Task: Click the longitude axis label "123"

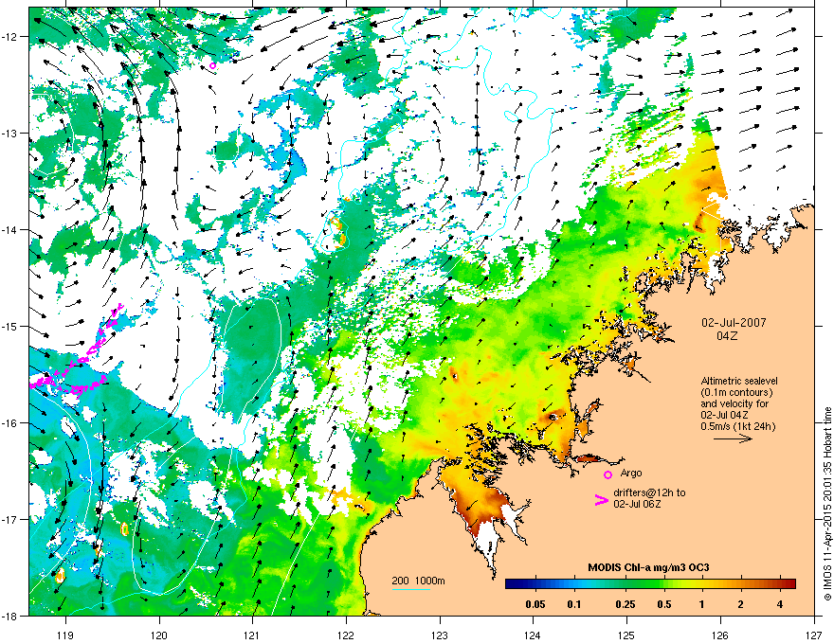Action: pos(440,635)
